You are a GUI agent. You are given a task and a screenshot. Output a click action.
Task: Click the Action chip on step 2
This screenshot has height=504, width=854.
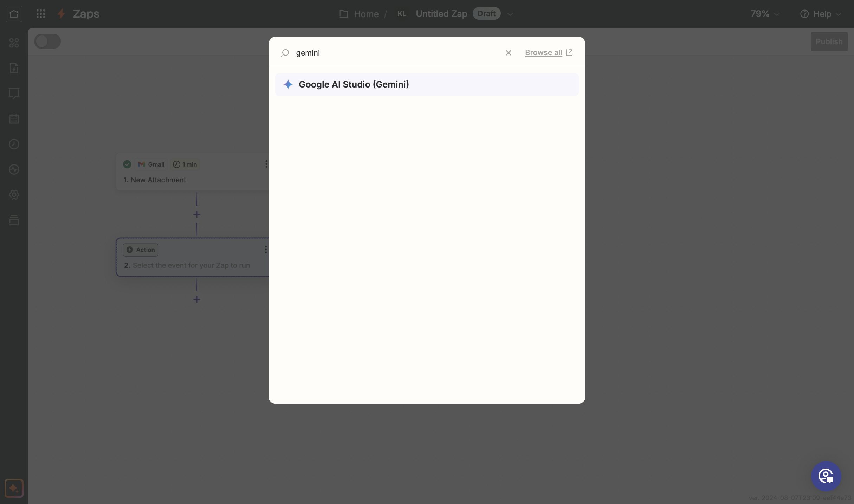141,250
